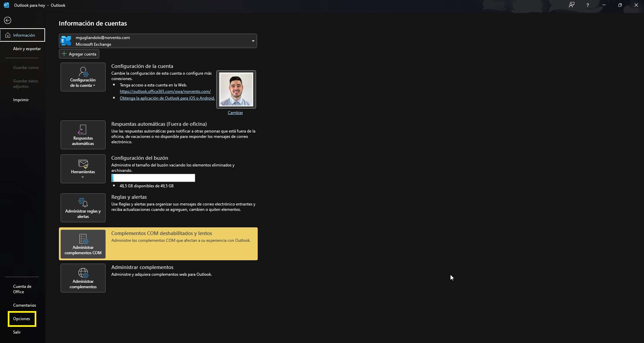Go back using the circled arrow icon

click(7, 21)
